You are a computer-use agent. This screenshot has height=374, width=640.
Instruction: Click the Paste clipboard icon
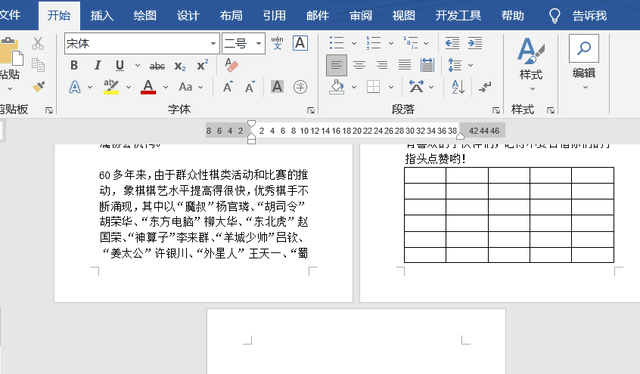[11, 51]
